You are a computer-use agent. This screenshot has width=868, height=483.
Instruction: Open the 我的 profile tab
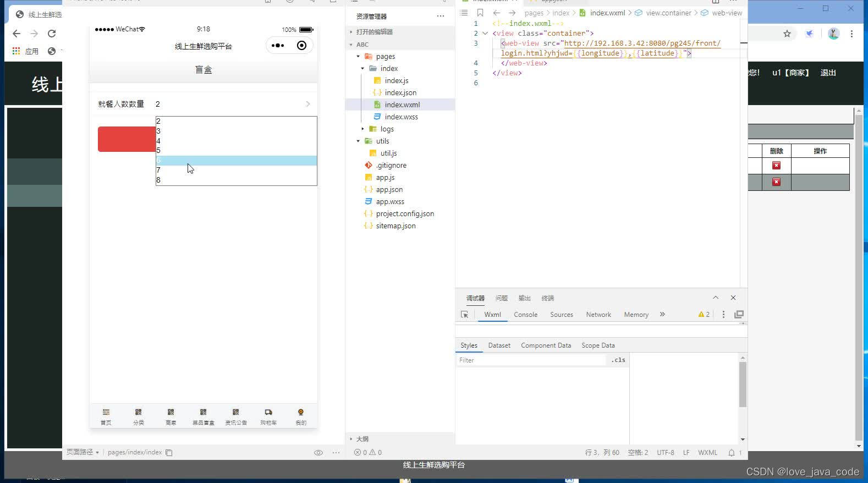[301, 417]
